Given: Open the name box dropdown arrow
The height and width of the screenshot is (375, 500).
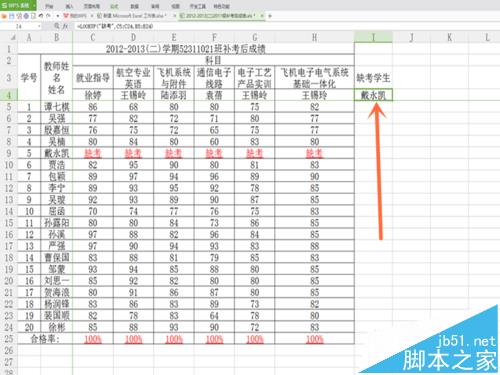Looking at the screenshot, I should 39,26.
